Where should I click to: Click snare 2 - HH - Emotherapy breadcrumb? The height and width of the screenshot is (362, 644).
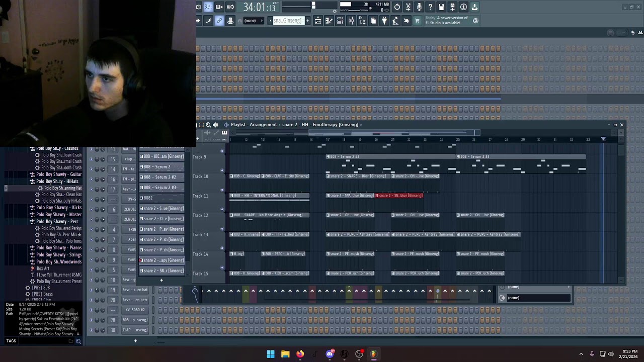click(x=320, y=125)
